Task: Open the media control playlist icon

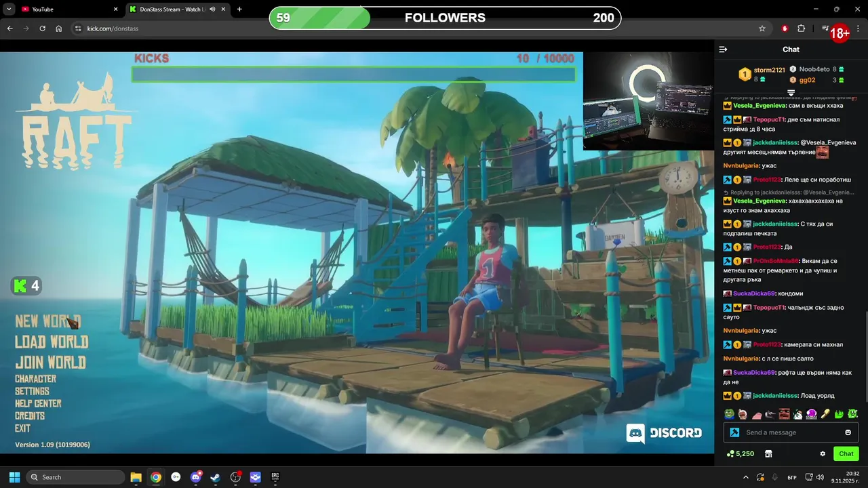Action: (825, 28)
